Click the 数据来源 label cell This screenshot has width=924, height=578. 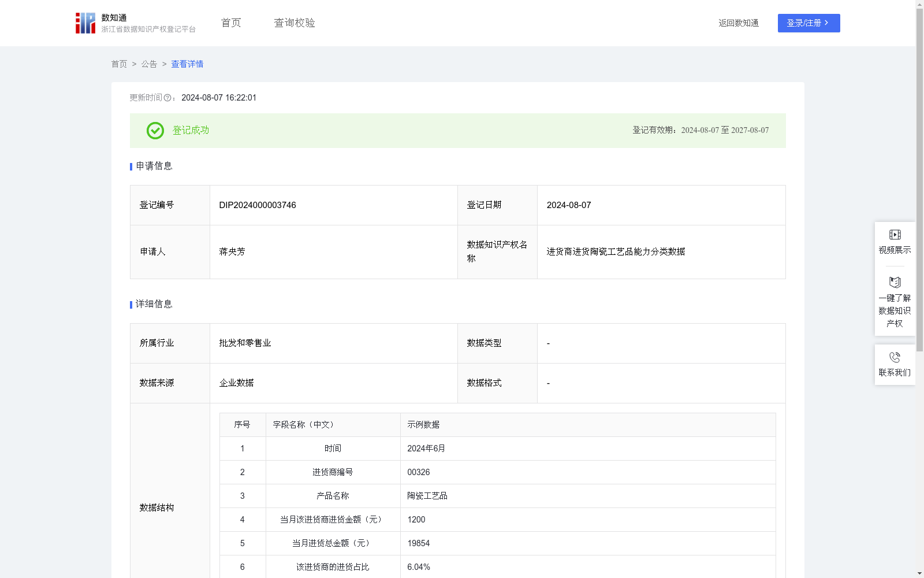click(x=170, y=383)
